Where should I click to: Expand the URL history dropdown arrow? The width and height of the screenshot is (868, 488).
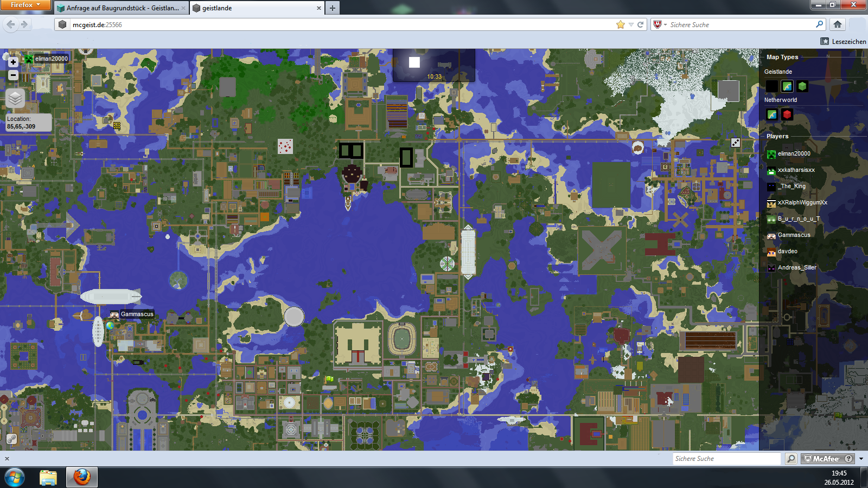[631, 24]
